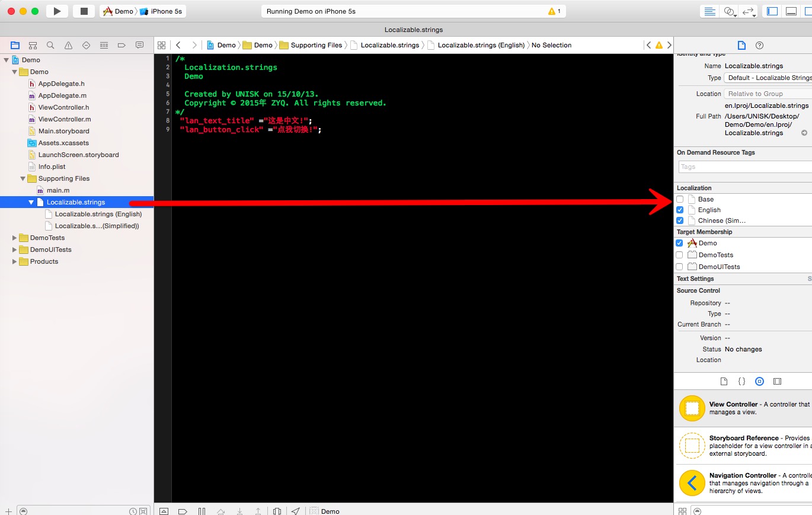Select the Version editor button
Screen dimensions: 812x515
click(749, 11)
